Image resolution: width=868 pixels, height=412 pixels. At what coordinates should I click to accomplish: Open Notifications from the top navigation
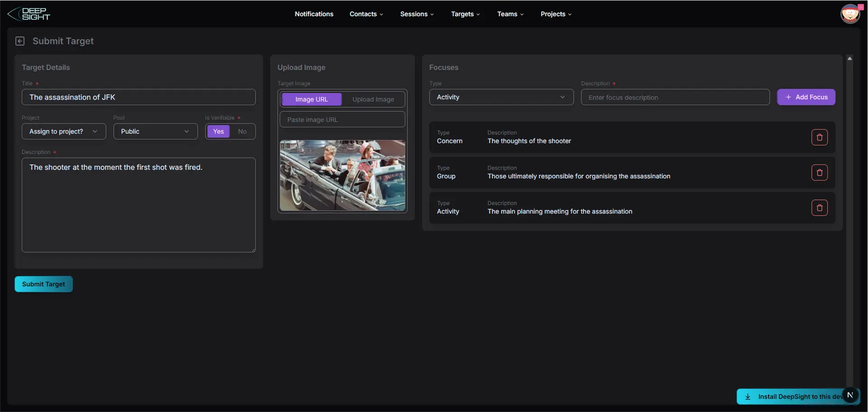tap(314, 14)
